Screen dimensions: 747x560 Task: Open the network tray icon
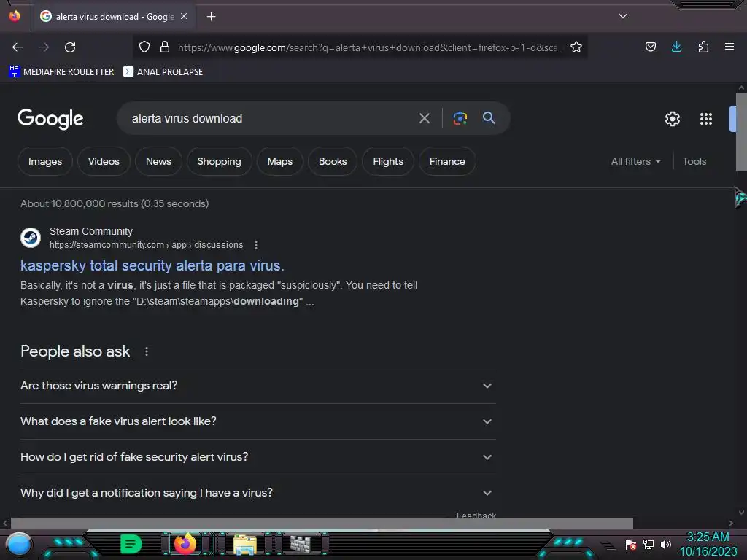649,544
